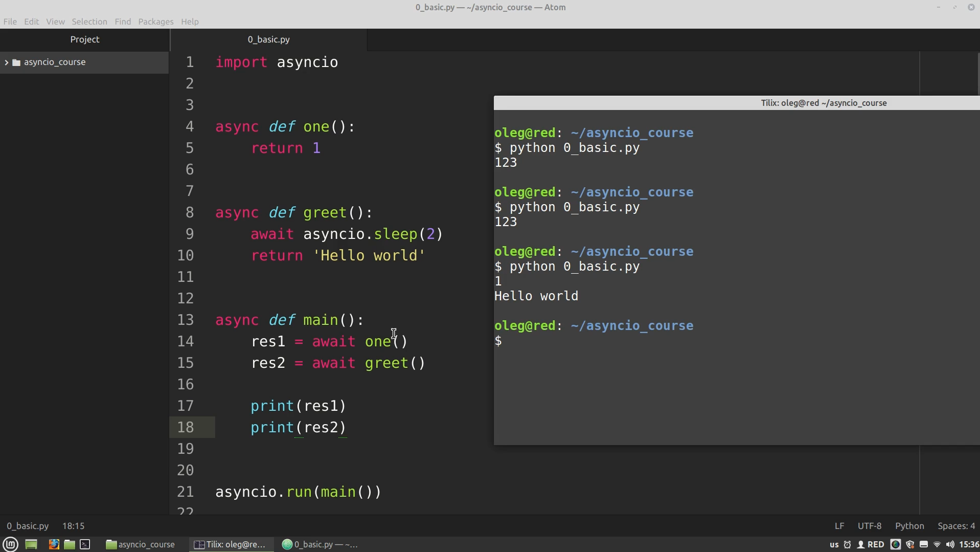Click the Spaces: 4 indentation setting
The width and height of the screenshot is (980, 552).
pyautogui.click(x=955, y=526)
